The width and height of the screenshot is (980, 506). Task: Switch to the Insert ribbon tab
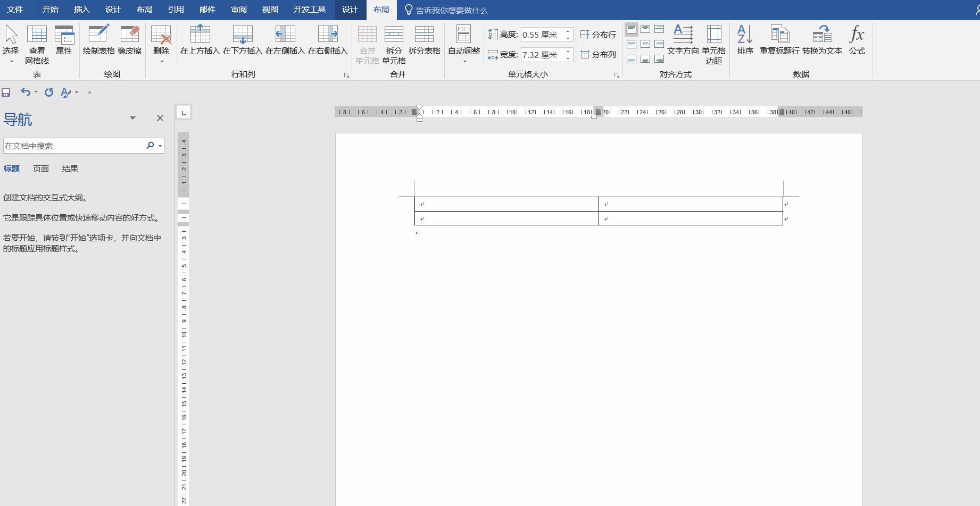81,10
